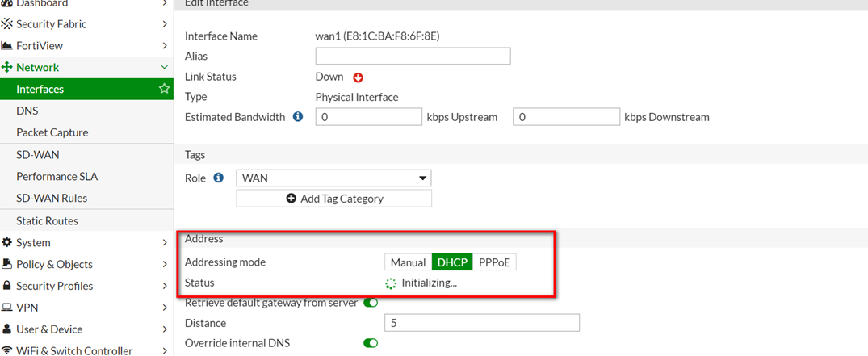Viewport: 868px width, 356px height.
Task: Click the Add Tag Category button
Action: coord(333,199)
